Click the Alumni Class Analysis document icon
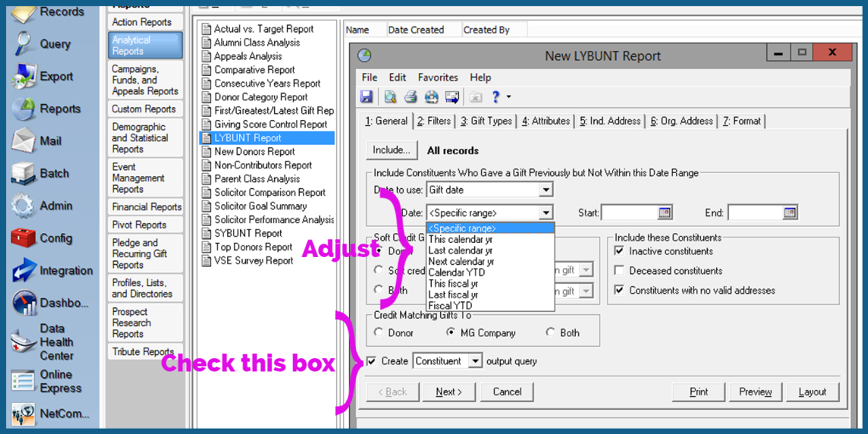Image resolution: width=868 pixels, height=434 pixels. (x=207, y=43)
